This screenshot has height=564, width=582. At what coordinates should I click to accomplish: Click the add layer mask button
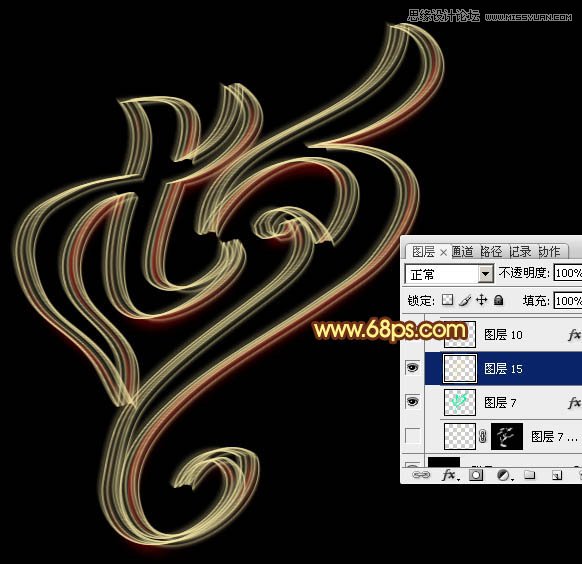476,475
